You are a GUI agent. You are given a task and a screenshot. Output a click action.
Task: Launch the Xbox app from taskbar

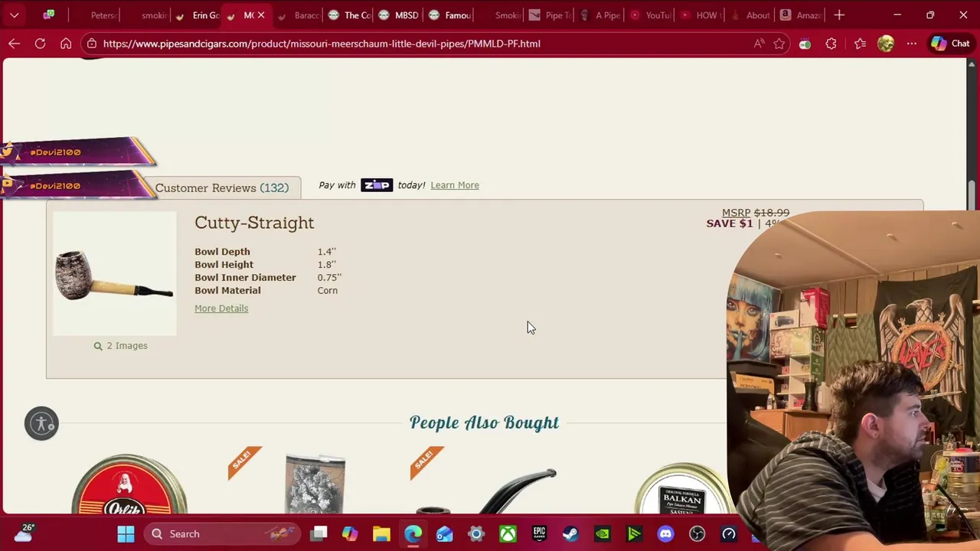508,534
